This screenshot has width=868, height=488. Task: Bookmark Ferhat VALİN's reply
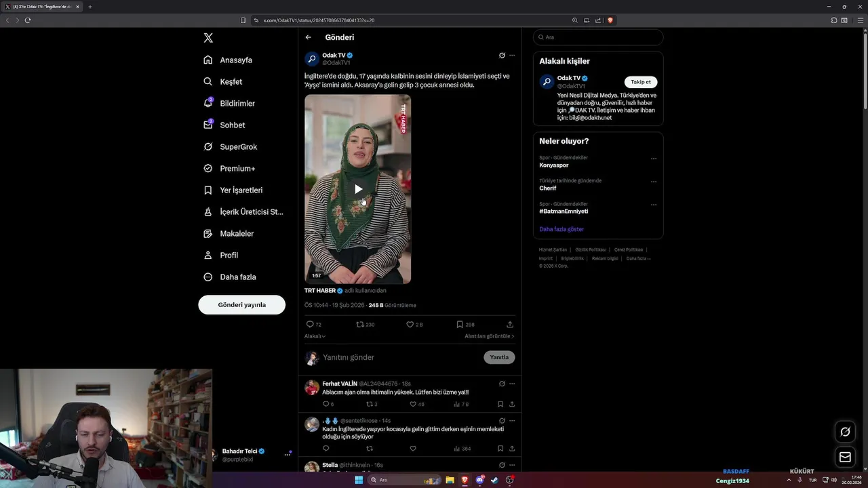[500, 404]
